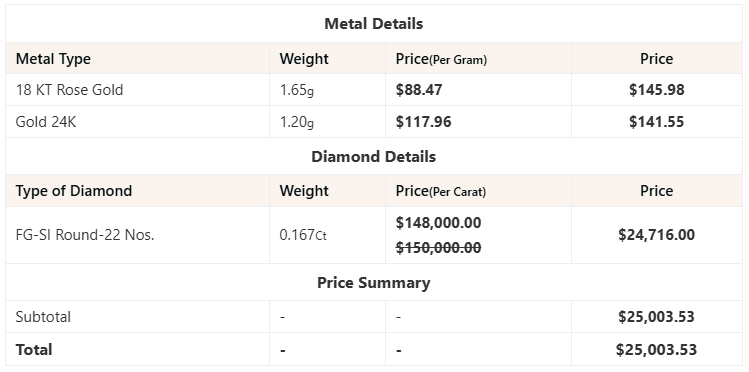
Task: Click the $145.98 rose gold price
Action: click(656, 90)
